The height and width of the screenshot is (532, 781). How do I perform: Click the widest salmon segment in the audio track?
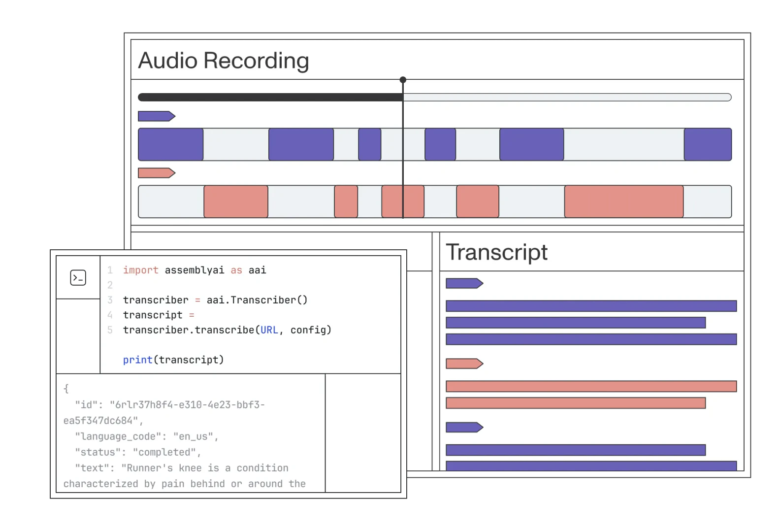(623, 201)
